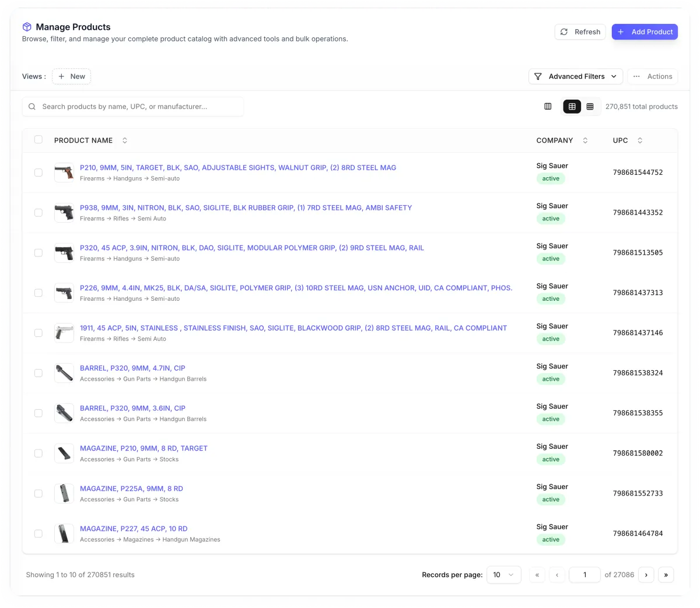Check the P226 9MM row checkbox
The width and height of the screenshot is (700, 608).
coord(38,293)
